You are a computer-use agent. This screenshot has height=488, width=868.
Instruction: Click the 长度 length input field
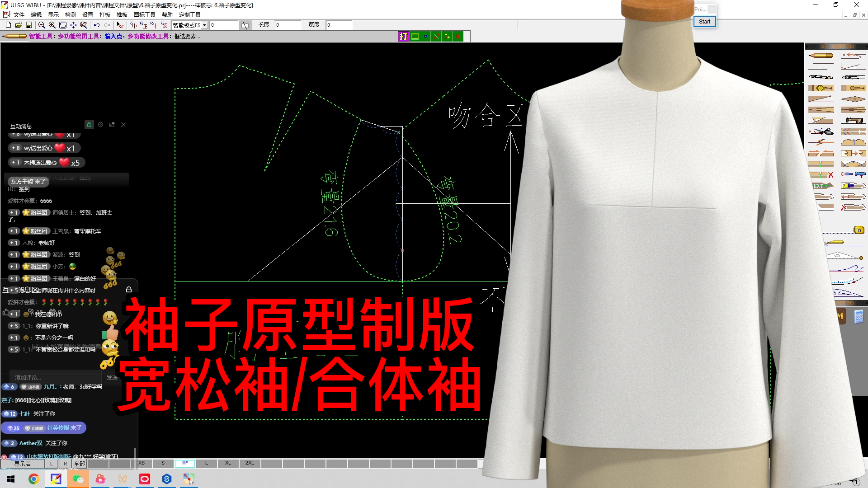tap(288, 25)
